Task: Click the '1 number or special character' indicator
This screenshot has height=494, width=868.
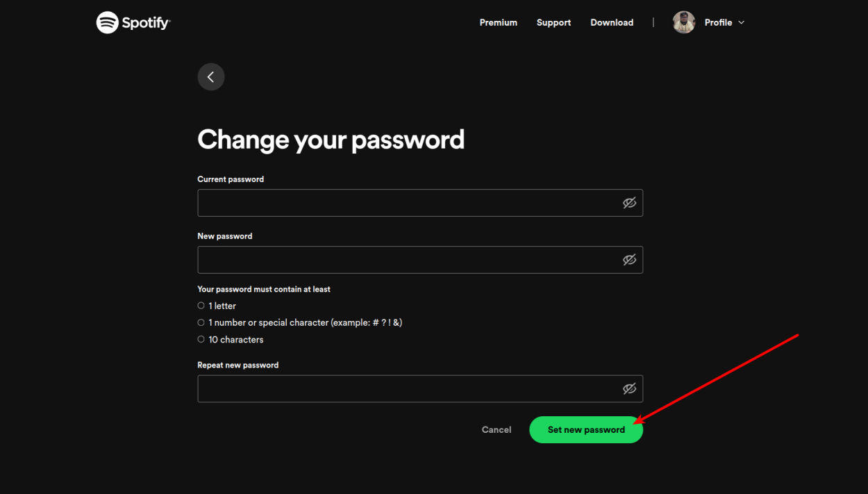Action: click(201, 322)
